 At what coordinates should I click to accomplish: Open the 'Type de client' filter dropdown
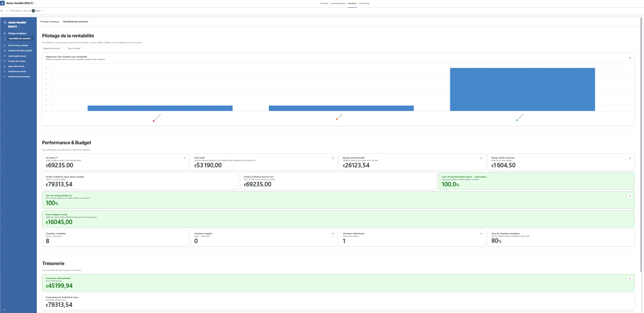click(75, 48)
